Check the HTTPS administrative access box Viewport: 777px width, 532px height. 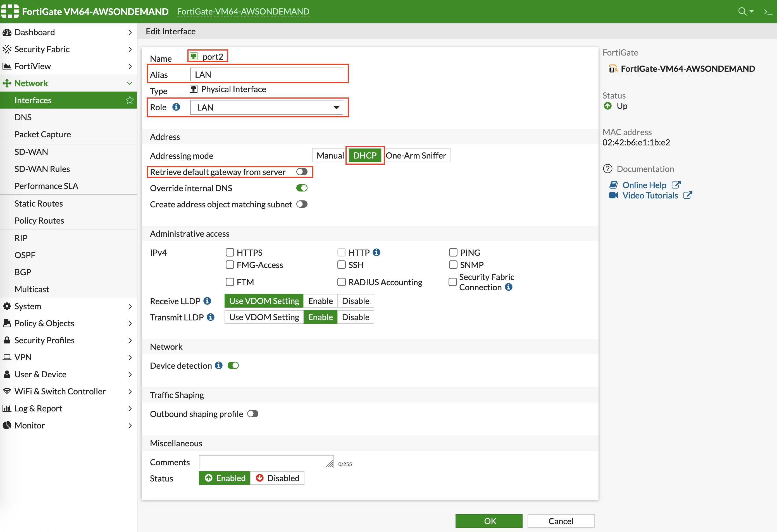[x=230, y=252]
